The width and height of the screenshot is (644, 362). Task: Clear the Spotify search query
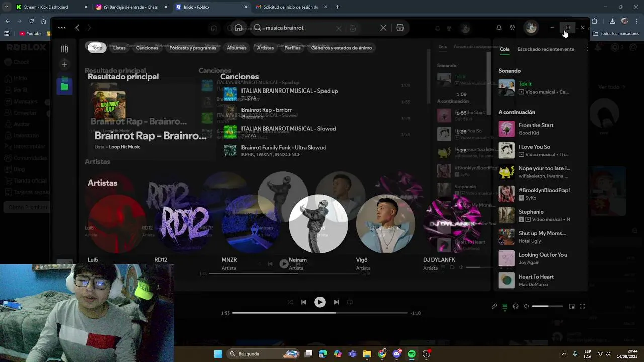coord(383,28)
